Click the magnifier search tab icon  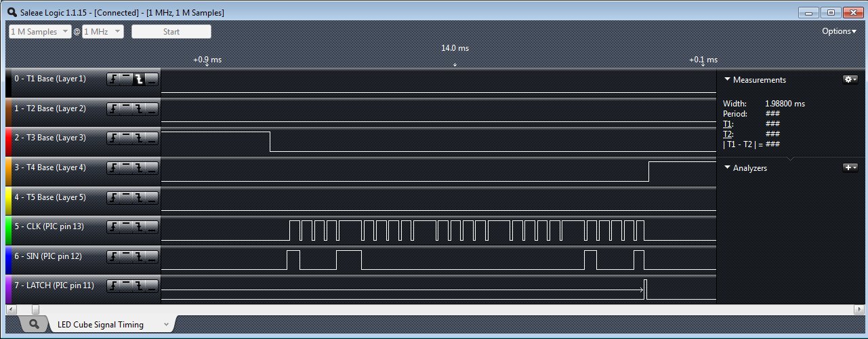[34, 325]
